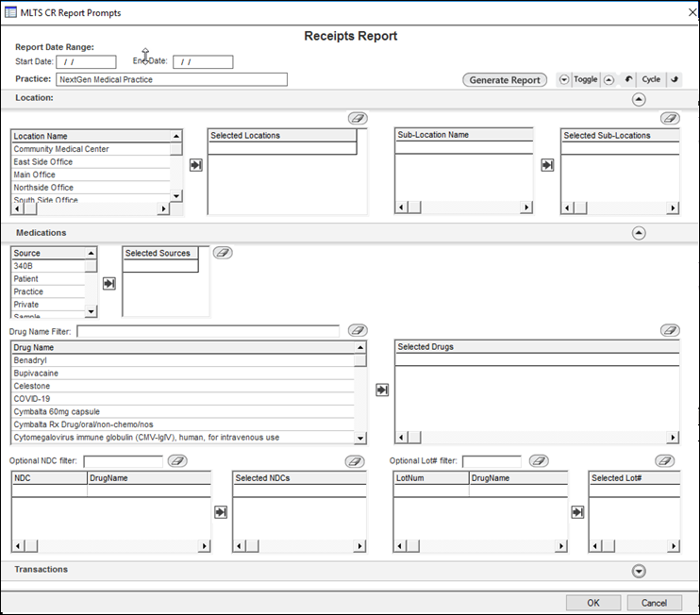Click the Drug Name Filter input
This screenshot has width=700, height=615.
coord(208,331)
